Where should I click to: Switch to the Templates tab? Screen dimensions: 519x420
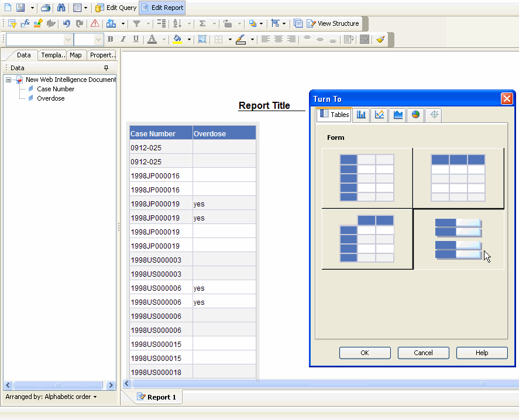(x=52, y=55)
